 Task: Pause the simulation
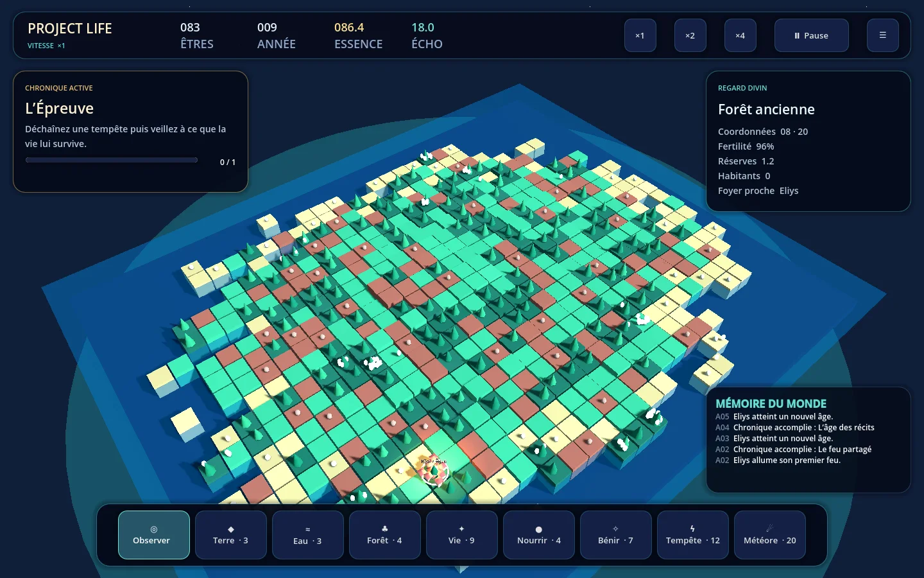tap(812, 35)
